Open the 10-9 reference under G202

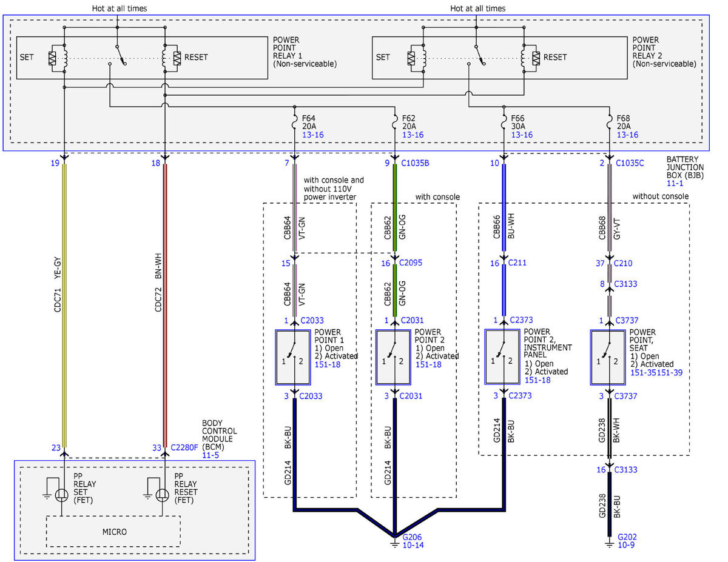[627, 546]
